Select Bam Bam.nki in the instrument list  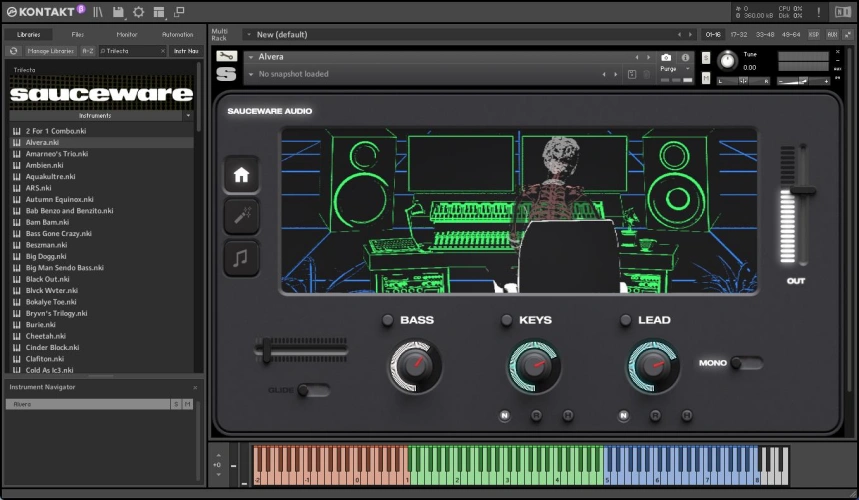[47, 222]
